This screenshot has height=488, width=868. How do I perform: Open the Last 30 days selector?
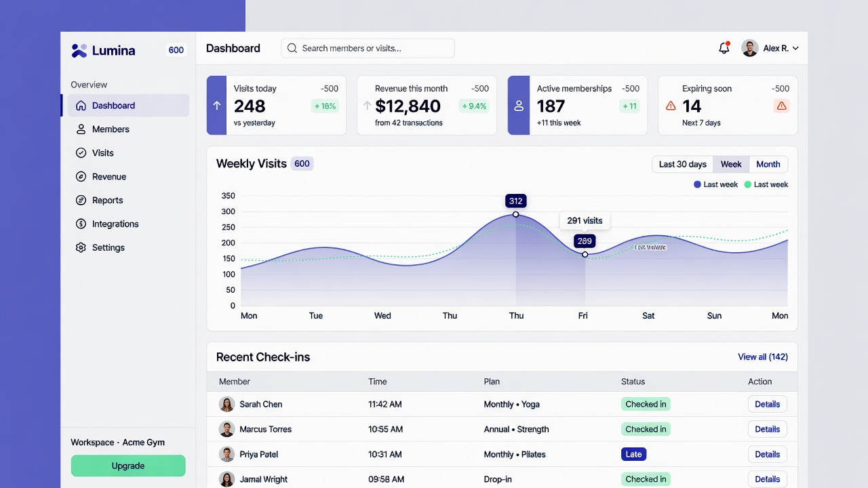click(x=682, y=164)
